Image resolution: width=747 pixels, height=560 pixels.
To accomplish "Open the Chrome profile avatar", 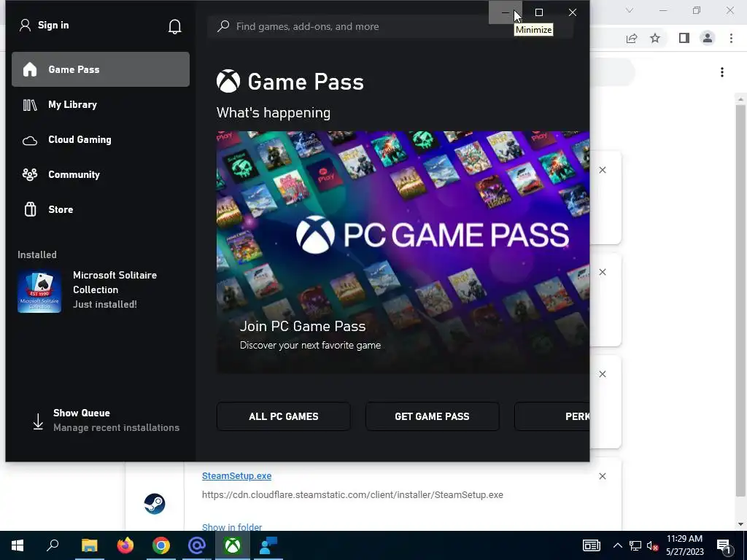I will [x=708, y=38].
